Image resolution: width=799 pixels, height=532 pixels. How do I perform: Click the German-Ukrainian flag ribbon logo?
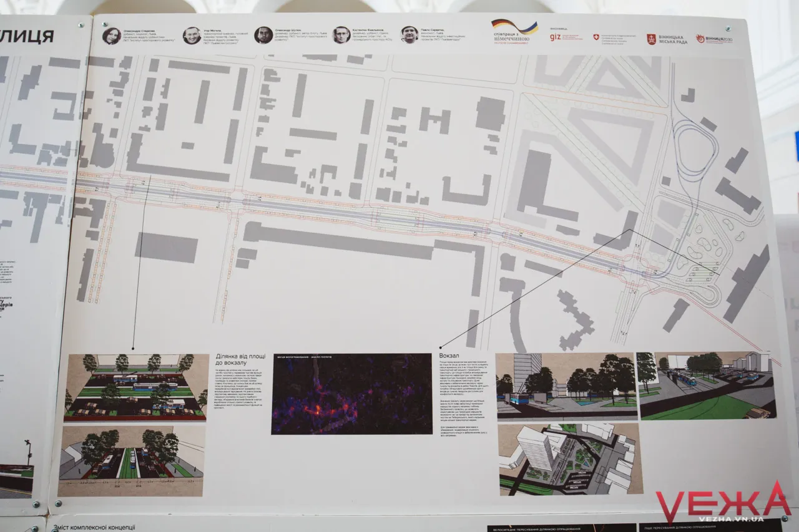pyautogui.click(x=514, y=27)
